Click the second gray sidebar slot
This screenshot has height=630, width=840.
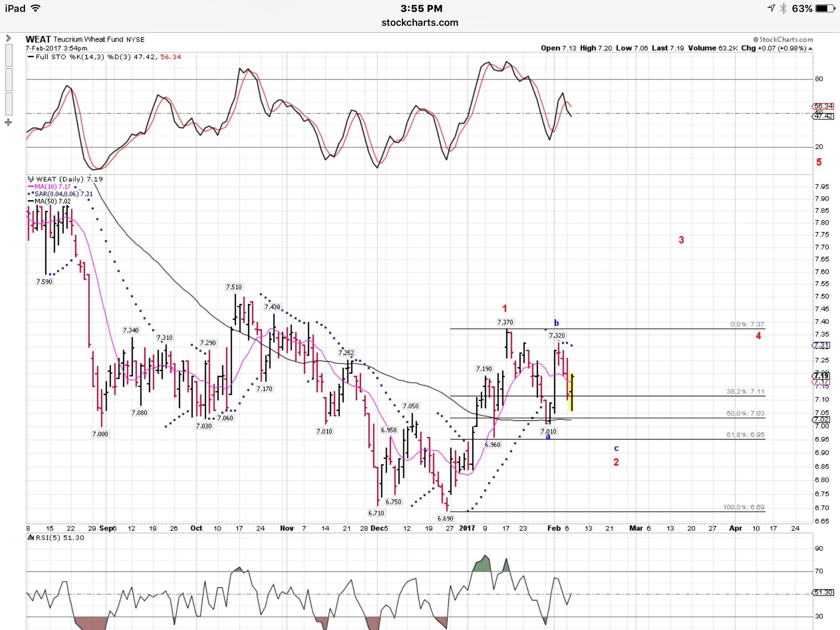(x=9, y=80)
